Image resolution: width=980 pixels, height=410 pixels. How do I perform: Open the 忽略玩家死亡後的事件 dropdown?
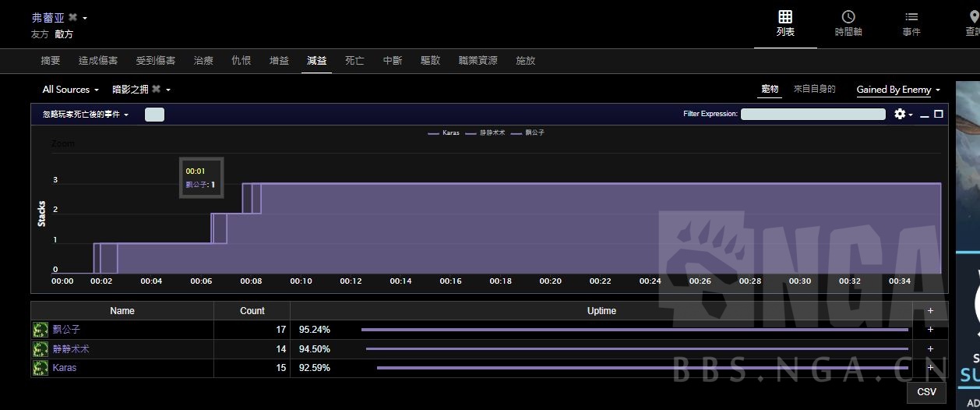pos(86,115)
